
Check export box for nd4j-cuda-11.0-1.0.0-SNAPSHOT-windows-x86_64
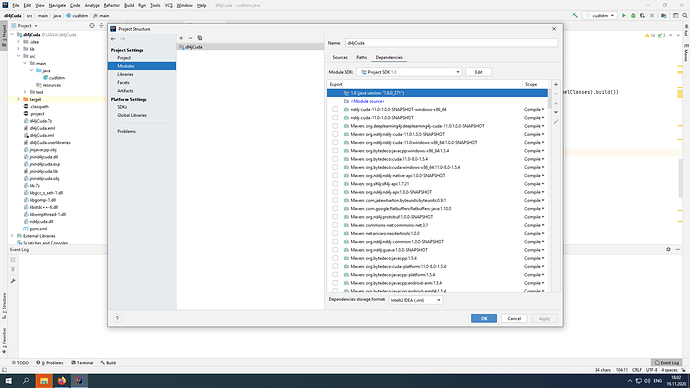click(x=335, y=110)
